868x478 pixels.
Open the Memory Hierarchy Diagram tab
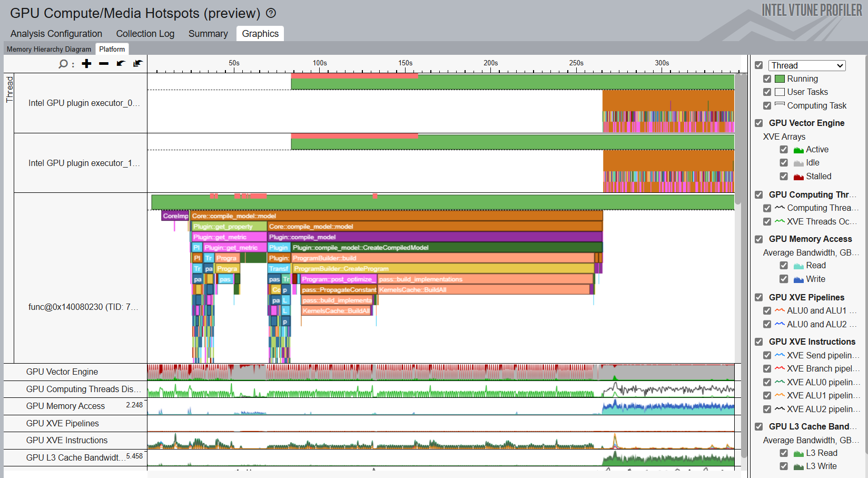point(49,49)
